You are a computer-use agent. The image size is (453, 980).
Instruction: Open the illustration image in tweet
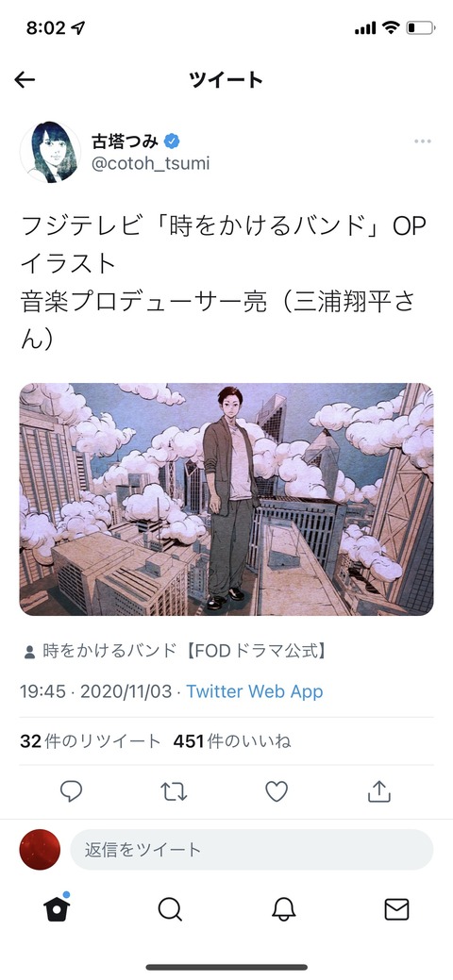pos(226,499)
